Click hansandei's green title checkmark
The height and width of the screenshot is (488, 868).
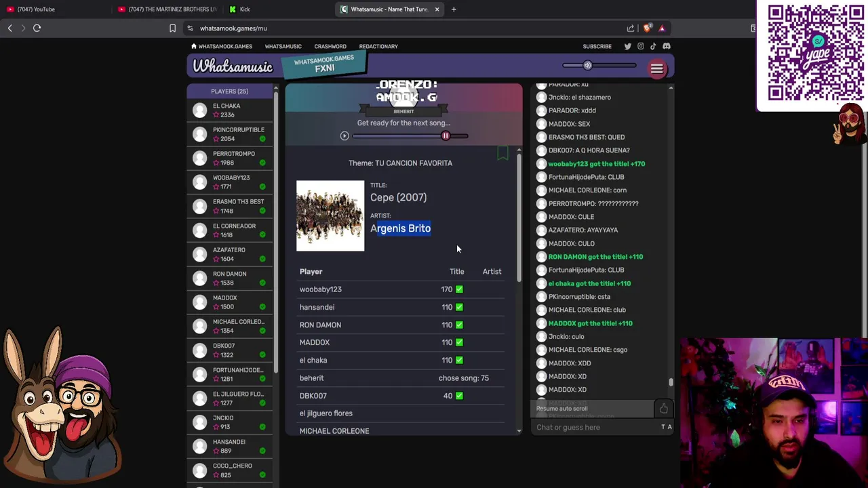click(459, 307)
